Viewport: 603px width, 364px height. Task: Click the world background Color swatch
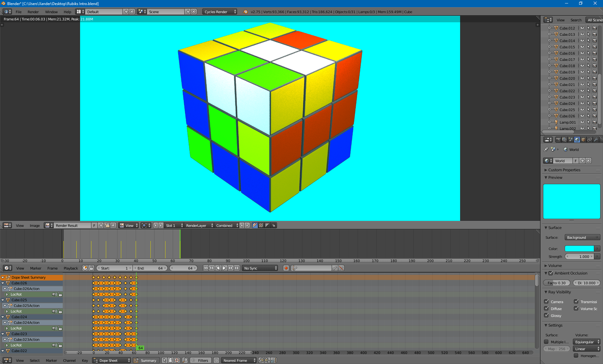(579, 249)
